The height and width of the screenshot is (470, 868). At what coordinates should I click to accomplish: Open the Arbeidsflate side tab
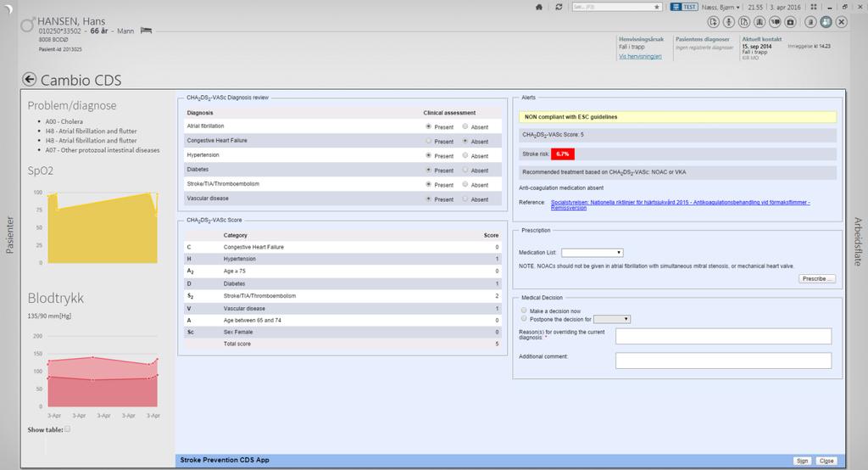pos(858,242)
